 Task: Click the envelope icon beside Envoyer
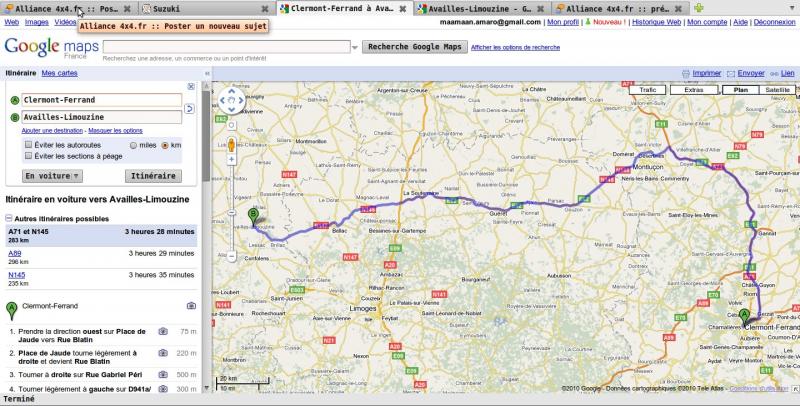731,74
